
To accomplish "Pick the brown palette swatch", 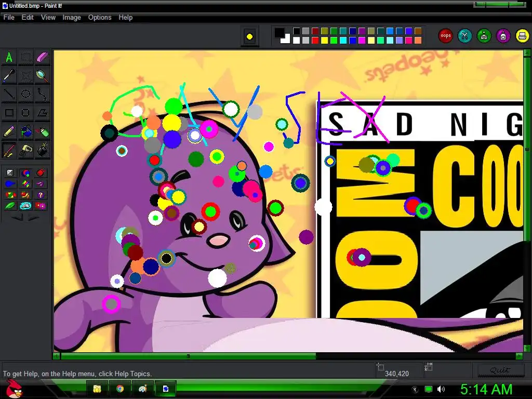I will pos(418,31).
